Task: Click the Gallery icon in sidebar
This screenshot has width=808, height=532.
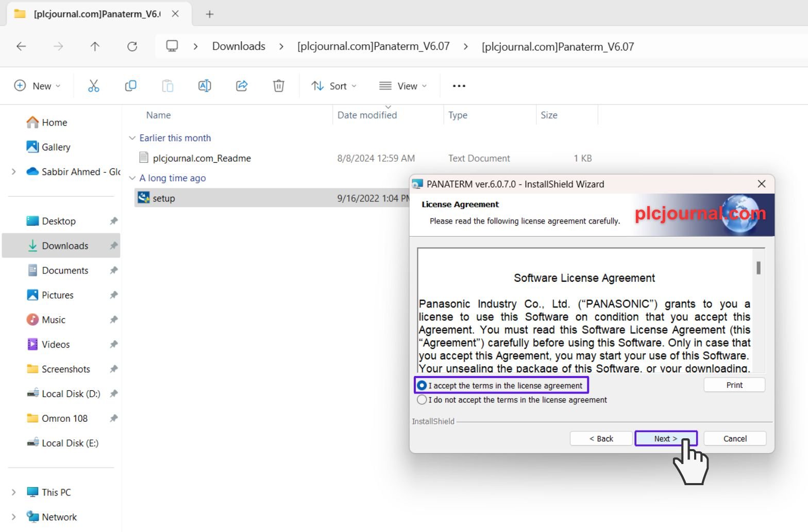Action: (32, 147)
